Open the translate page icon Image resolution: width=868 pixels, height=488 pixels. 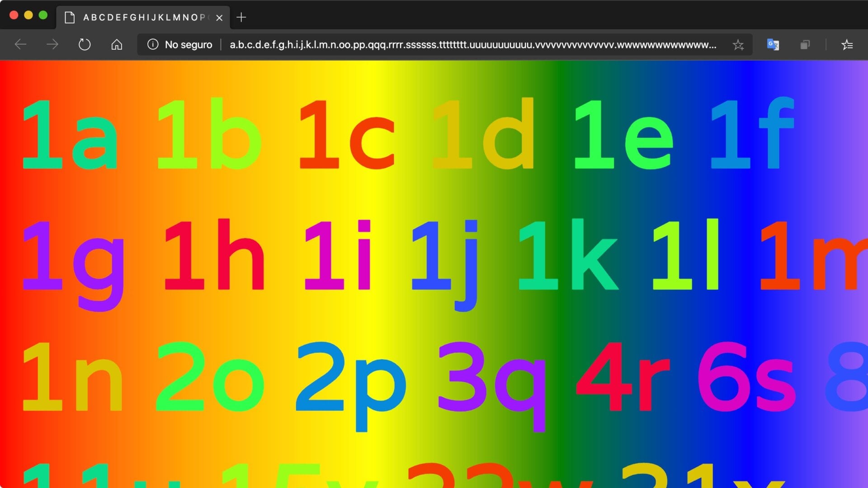(x=773, y=44)
